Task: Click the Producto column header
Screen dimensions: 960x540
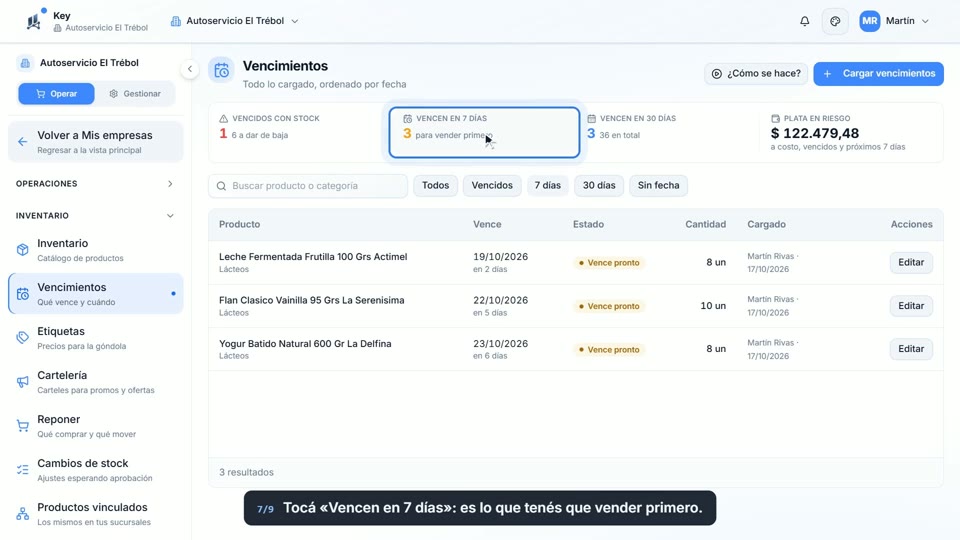Action: [239, 224]
